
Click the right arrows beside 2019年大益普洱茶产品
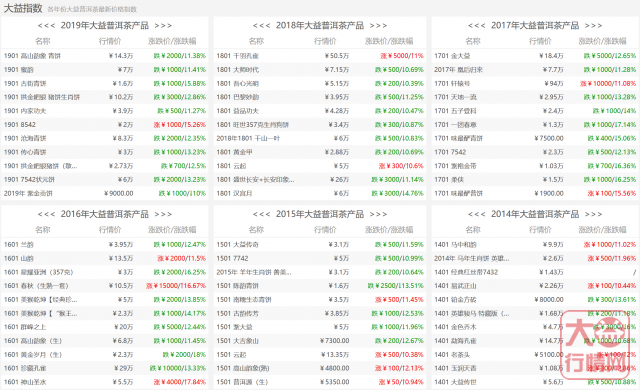tap(163, 26)
